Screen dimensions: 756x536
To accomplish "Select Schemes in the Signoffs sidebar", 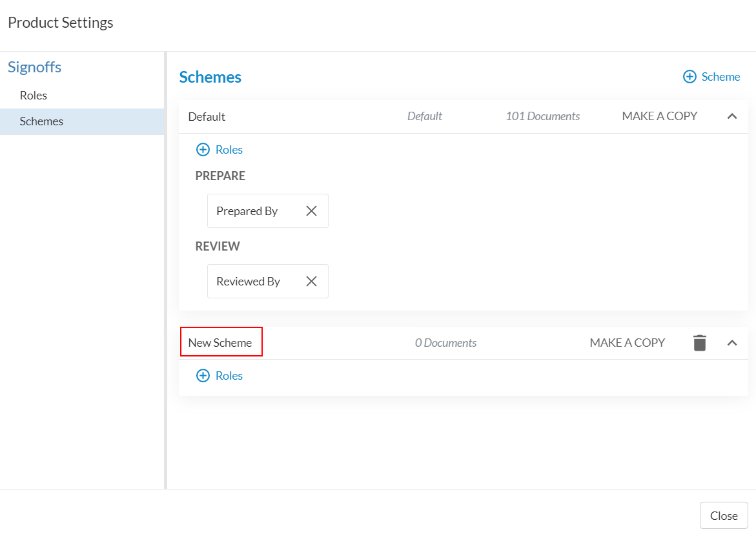I will coord(41,121).
